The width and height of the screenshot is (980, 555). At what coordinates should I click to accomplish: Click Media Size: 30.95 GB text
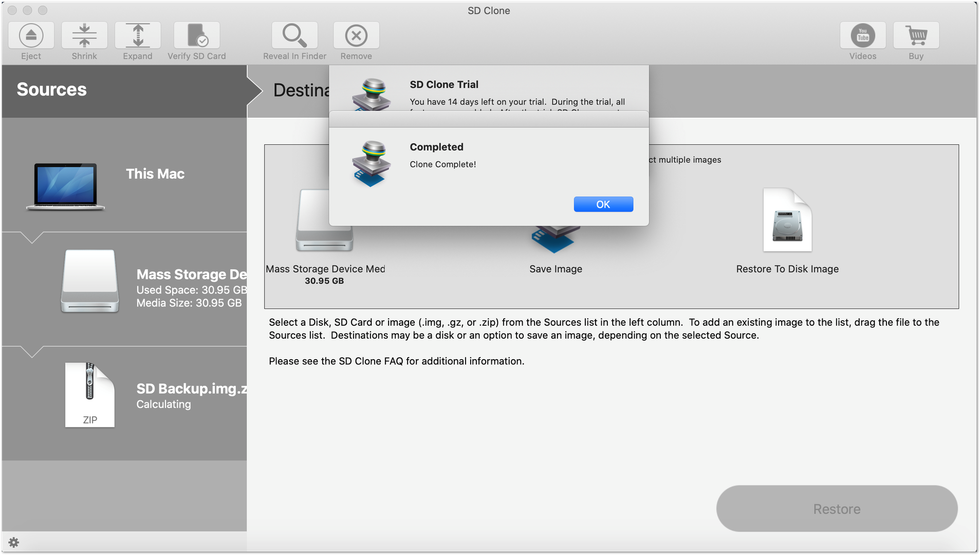tap(189, 303)
